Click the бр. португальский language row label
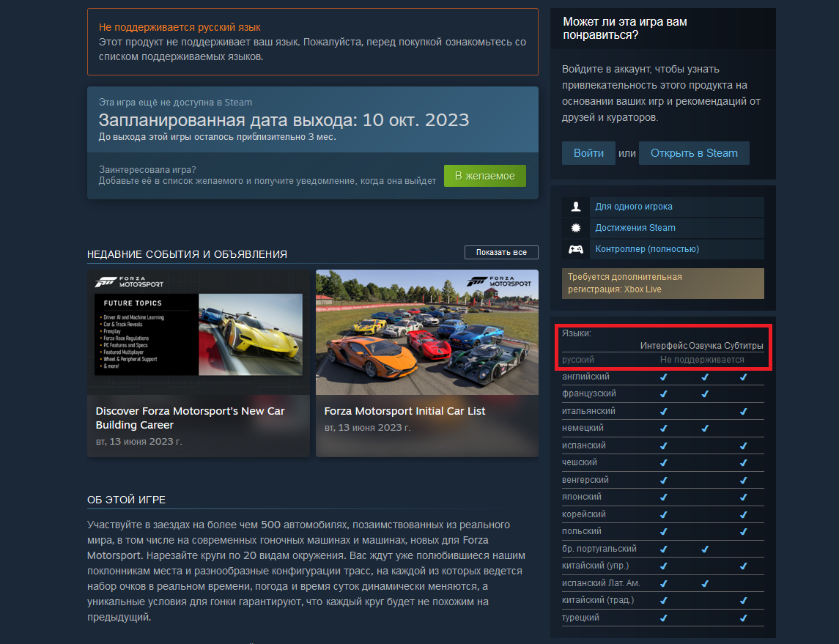 pos(599,549)
